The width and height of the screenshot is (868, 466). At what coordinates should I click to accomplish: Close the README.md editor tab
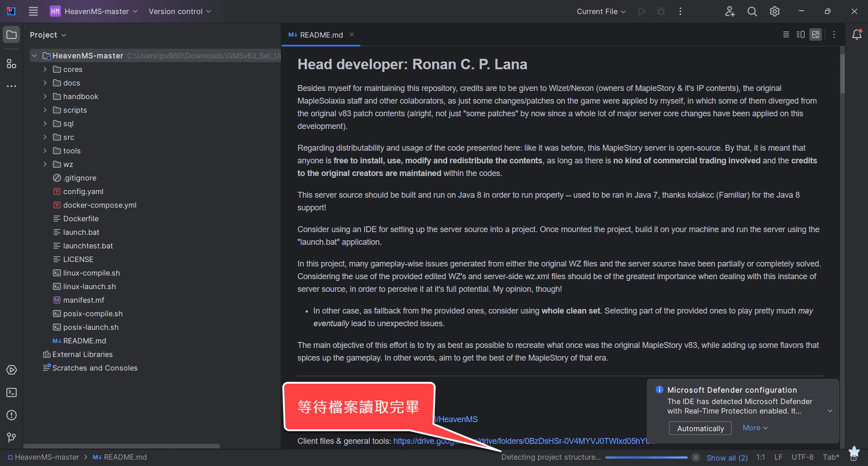coord(352,34)
